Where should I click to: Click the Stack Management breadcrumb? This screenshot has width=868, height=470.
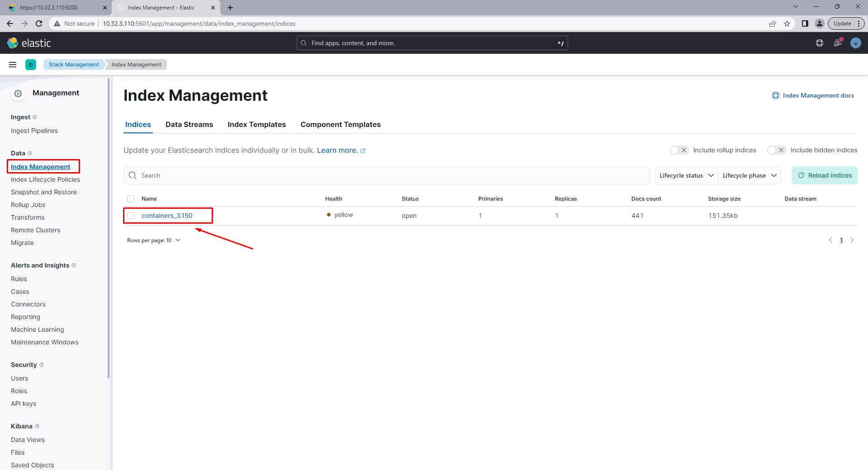click(x=74, y=65)
